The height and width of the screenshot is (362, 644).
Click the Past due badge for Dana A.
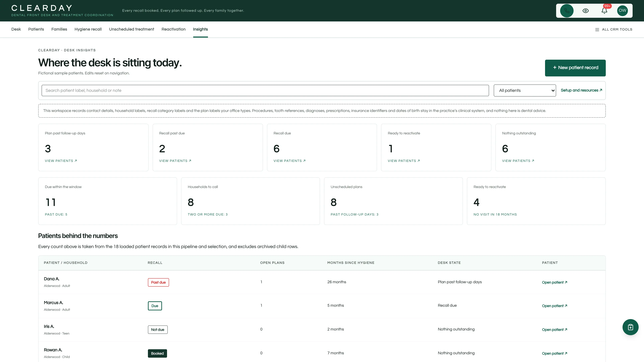coord(158,282)
